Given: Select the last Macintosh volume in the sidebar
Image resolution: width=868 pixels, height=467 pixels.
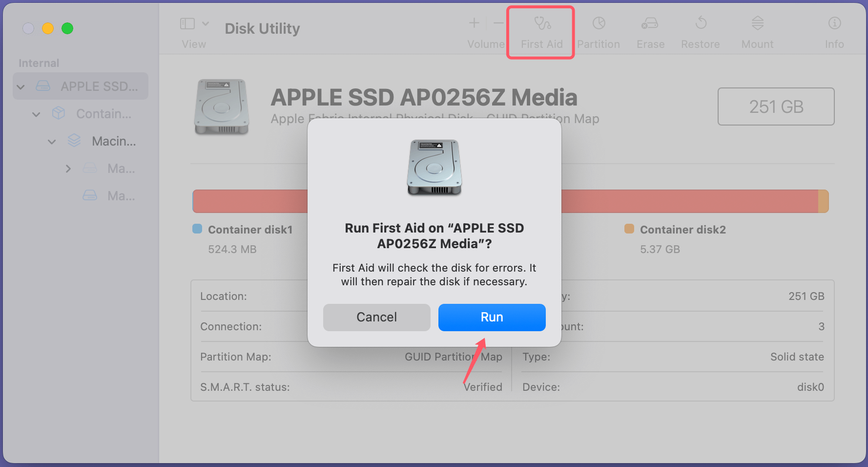Looking at the screenshot, I should pyautogui.click(x=120, y=195).
